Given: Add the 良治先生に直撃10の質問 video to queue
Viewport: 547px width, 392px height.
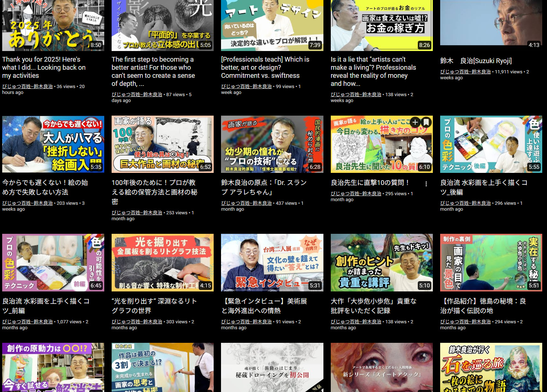Looking at the screenshot, I should (415, 122).
